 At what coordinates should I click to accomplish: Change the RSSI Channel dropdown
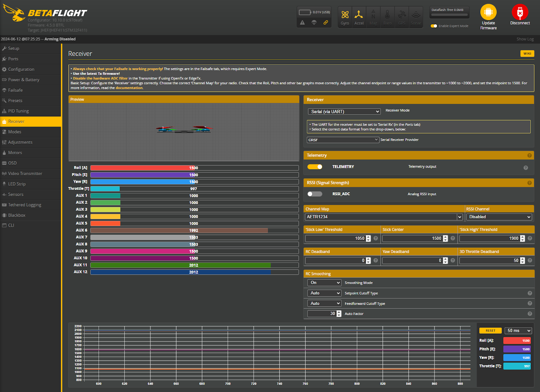[499, 217]
